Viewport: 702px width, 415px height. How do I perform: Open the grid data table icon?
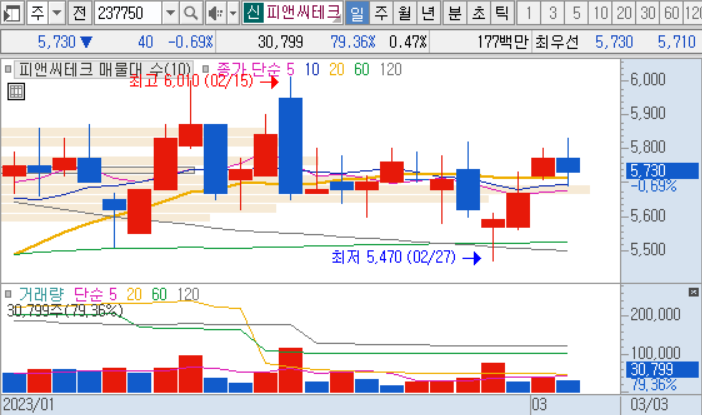click(x=16, y=91)
